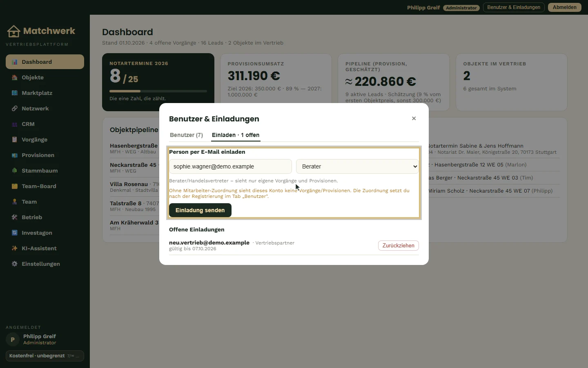Click the Abmelden button
Image resolution: width=588 pixels, height=368 pixels.
click(565, 7)
